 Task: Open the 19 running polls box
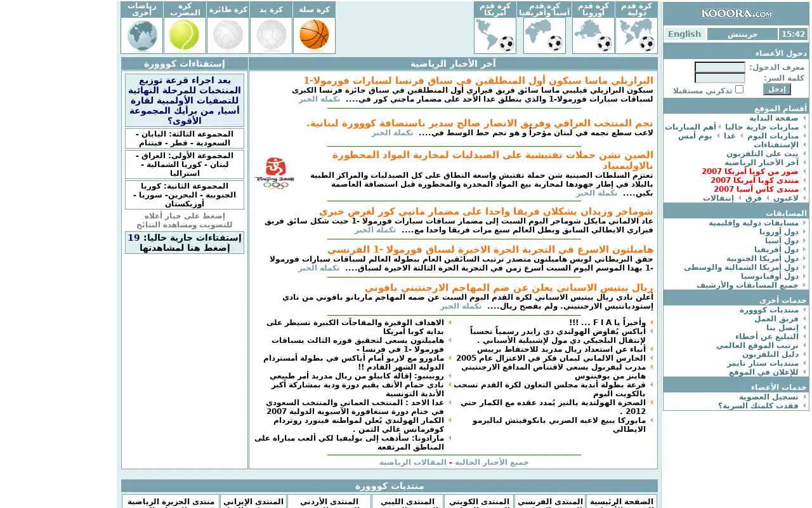pyautogui.click(x=185, y=243)
